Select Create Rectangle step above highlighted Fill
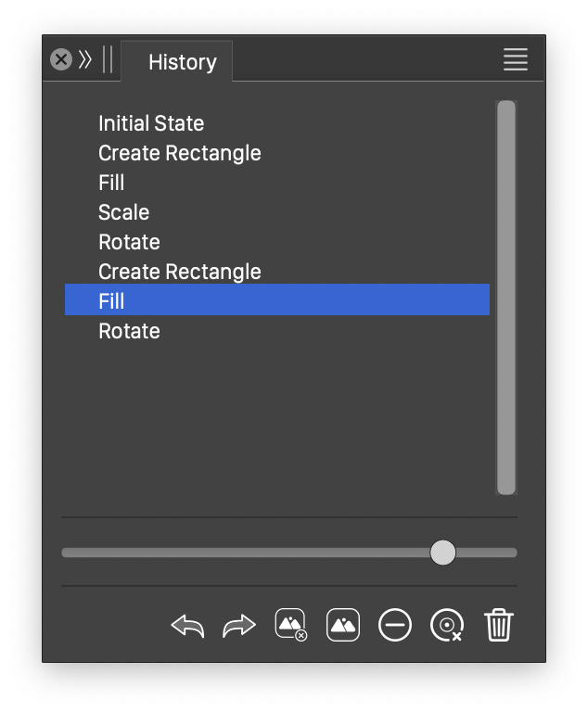Viewport: 588px width, 712px height. [179, 272]
